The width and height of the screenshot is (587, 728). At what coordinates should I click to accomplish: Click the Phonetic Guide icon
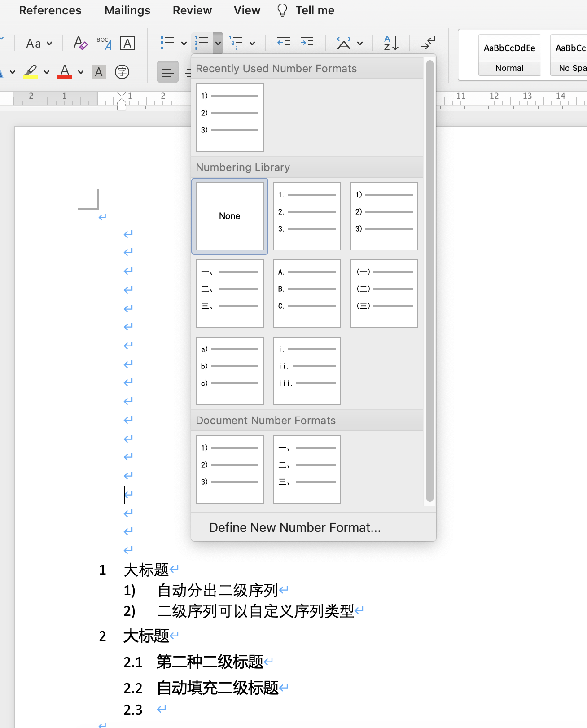(x=104, y=44)
